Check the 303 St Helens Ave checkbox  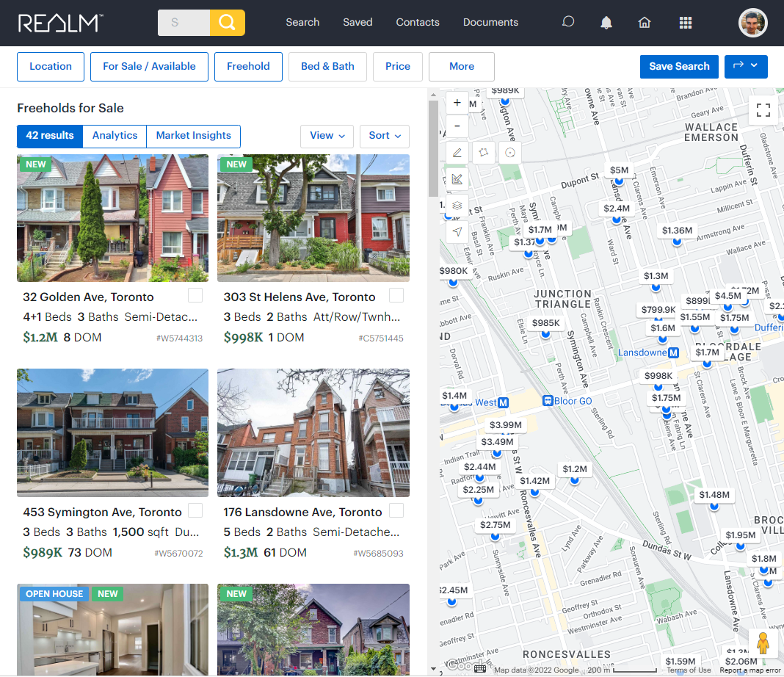tap(396, 295)
